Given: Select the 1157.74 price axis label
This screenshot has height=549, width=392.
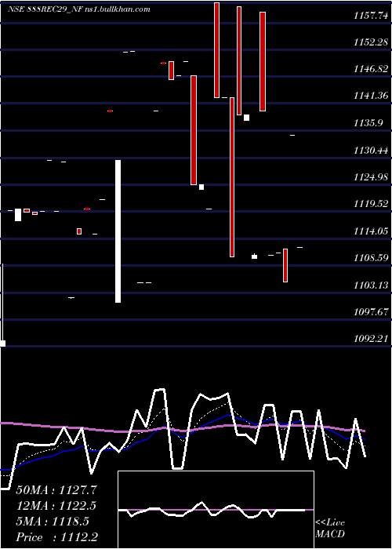Looking at the screenshot, I should [371, 16].
